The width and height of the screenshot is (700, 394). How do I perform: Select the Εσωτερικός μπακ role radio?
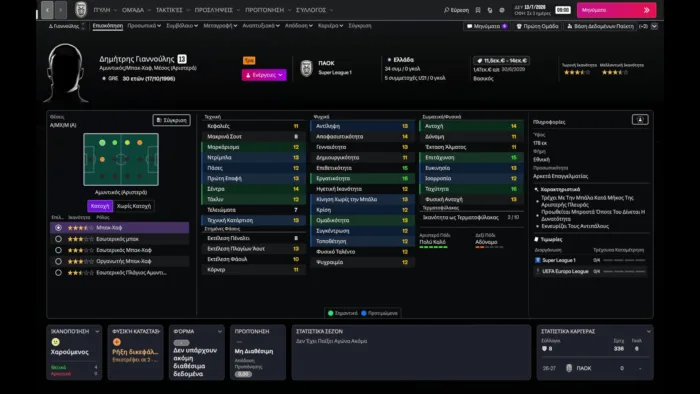tap(58, 239)
